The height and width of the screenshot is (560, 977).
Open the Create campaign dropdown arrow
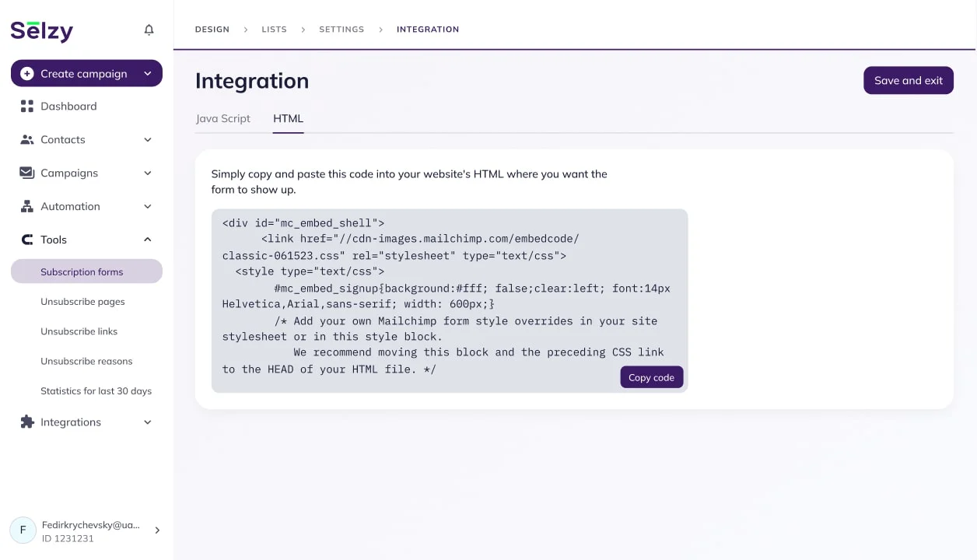tap(148, 74)
